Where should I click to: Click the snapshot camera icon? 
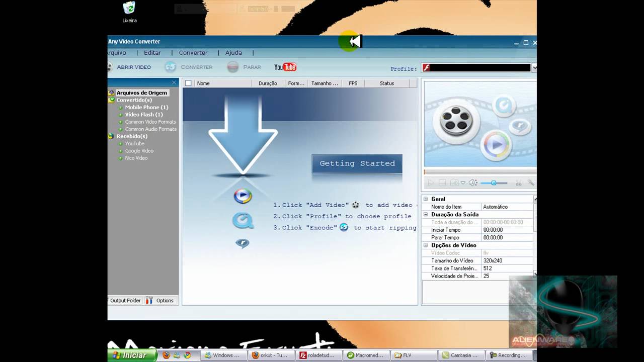click(454, 183)
